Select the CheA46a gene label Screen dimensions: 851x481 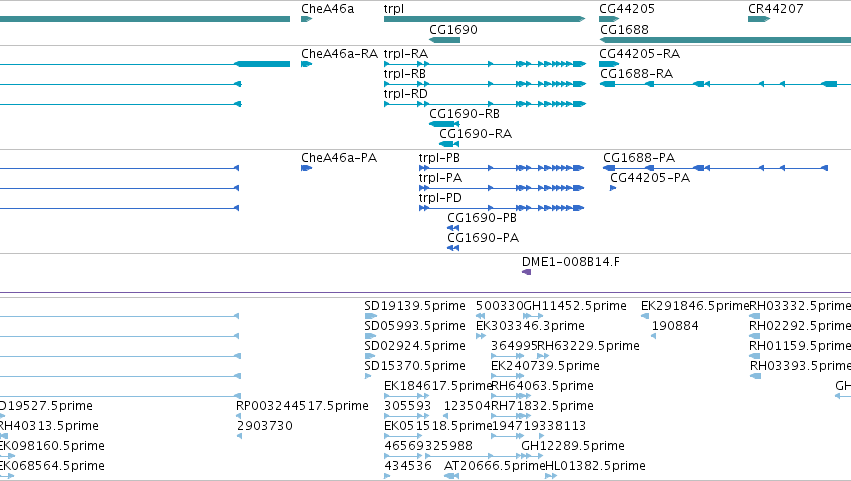point(327,9)
